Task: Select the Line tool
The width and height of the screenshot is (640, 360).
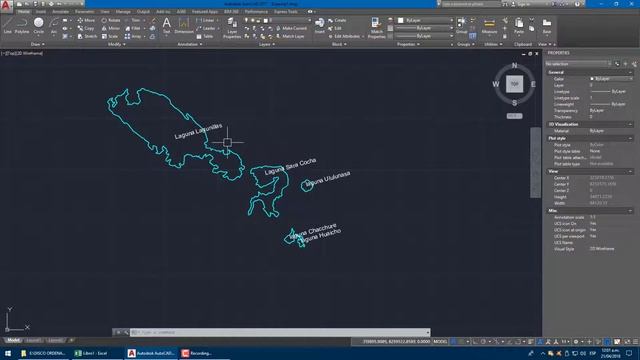Action: click(7, 25)
